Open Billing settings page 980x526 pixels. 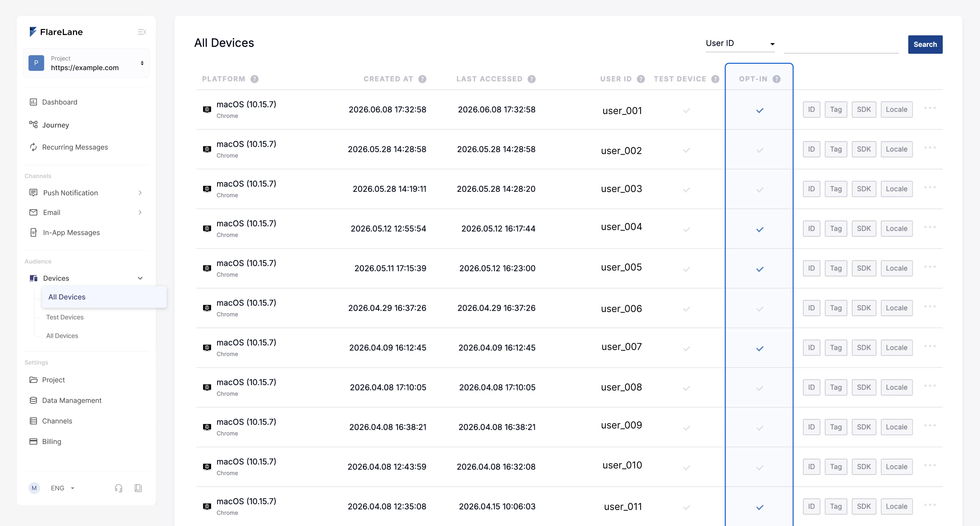[x=52, y=441]
